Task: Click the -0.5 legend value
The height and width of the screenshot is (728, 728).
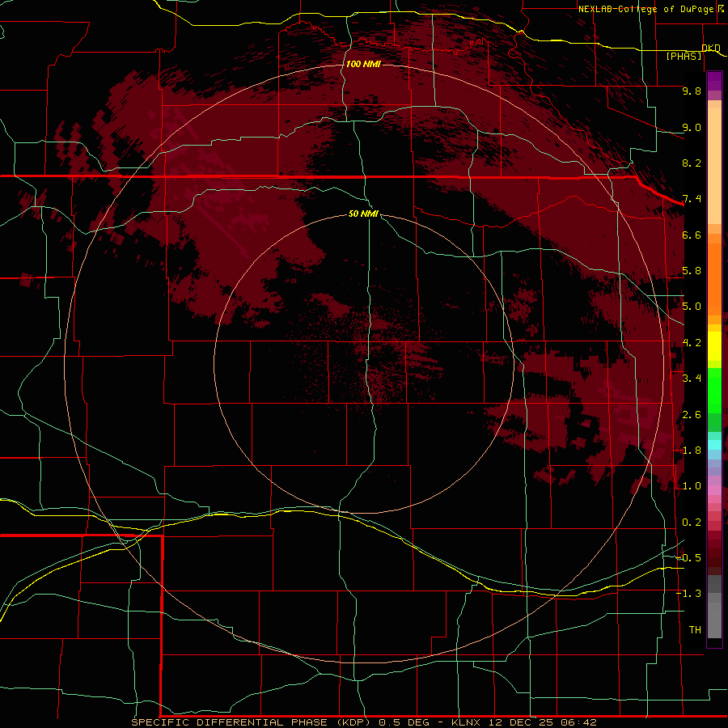Action: point(688,558)
